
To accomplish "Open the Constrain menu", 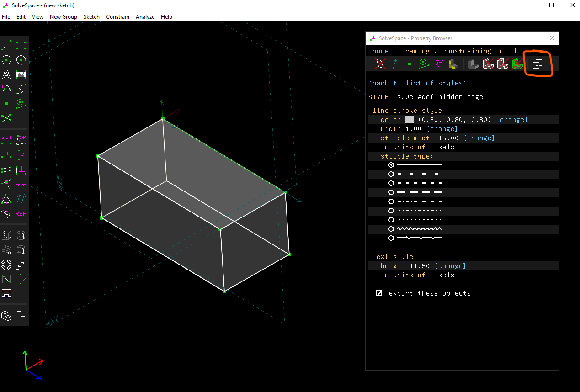I will (117, 16).
